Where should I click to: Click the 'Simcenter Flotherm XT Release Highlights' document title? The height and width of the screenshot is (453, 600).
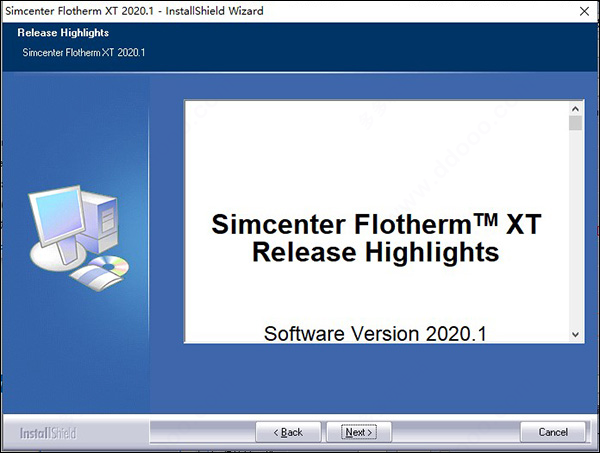(376, 238)
